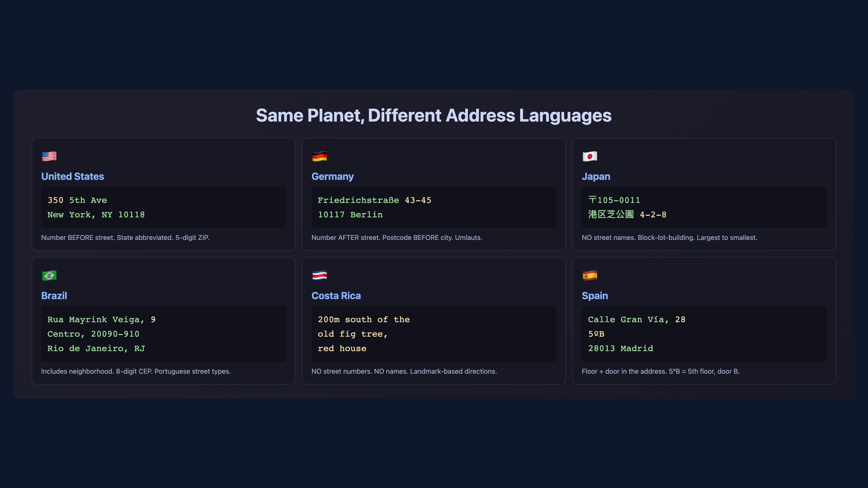Click the line '28013 Madrid'
Image resolution: width=868 pixels, height=488 pixels.
[x=620, y=349]
